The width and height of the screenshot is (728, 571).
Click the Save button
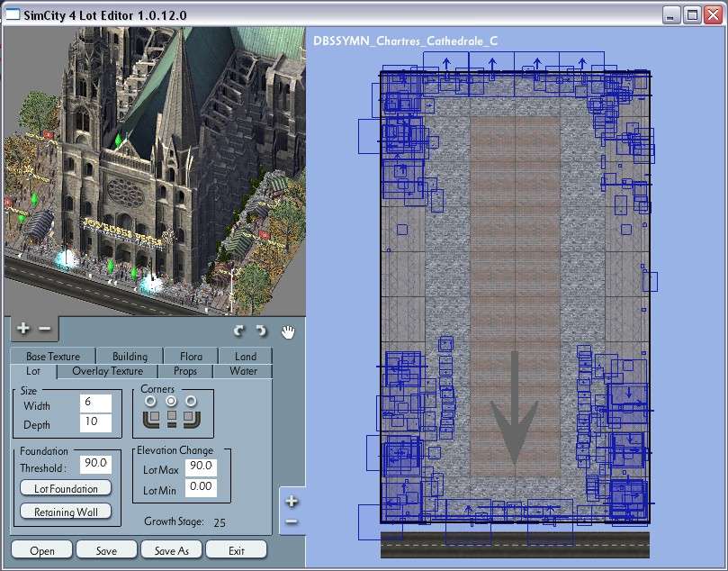(x=106, y=550)
